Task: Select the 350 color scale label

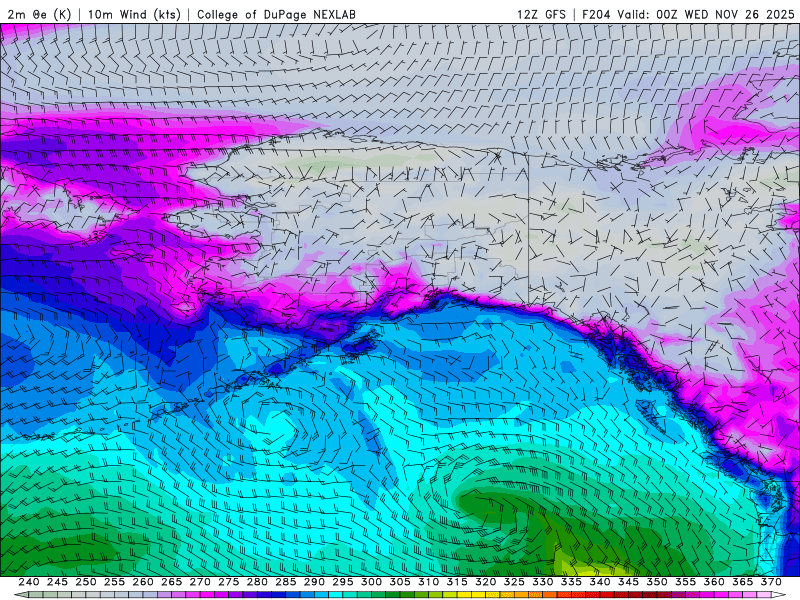Action: coord(657,582)
